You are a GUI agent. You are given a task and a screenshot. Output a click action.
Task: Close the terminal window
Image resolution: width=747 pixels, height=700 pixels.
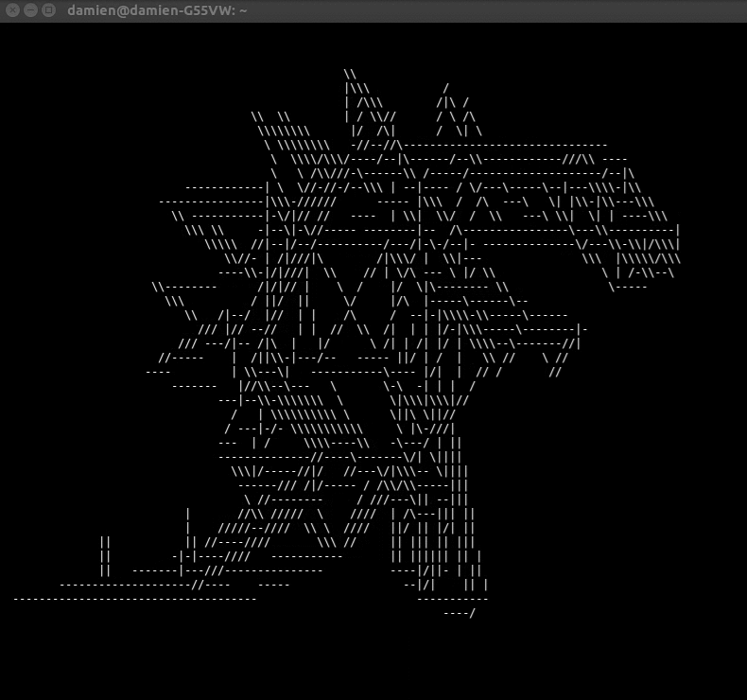tap(13, 10)
